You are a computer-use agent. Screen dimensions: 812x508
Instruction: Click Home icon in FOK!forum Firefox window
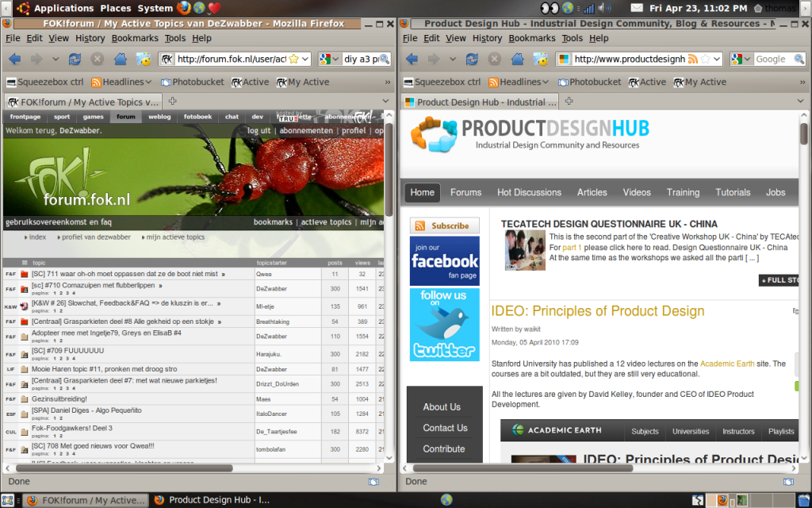[121, 59]
